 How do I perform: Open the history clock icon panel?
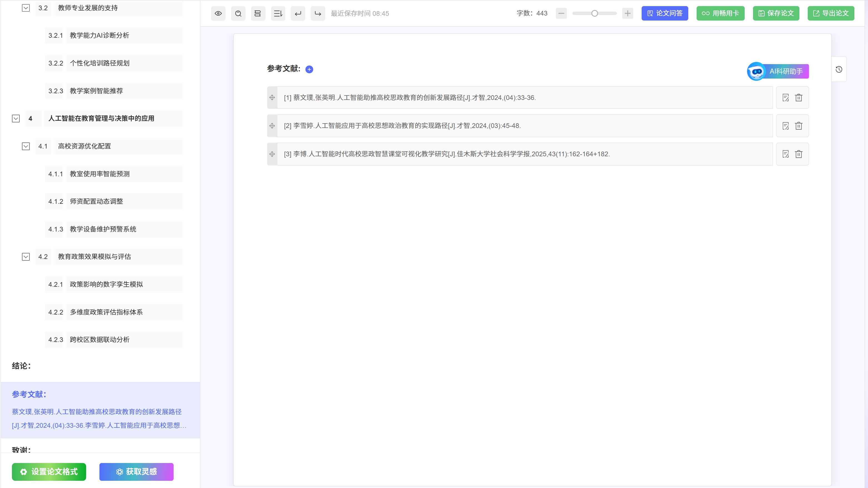pyautogui.click(x=839, y=69)
